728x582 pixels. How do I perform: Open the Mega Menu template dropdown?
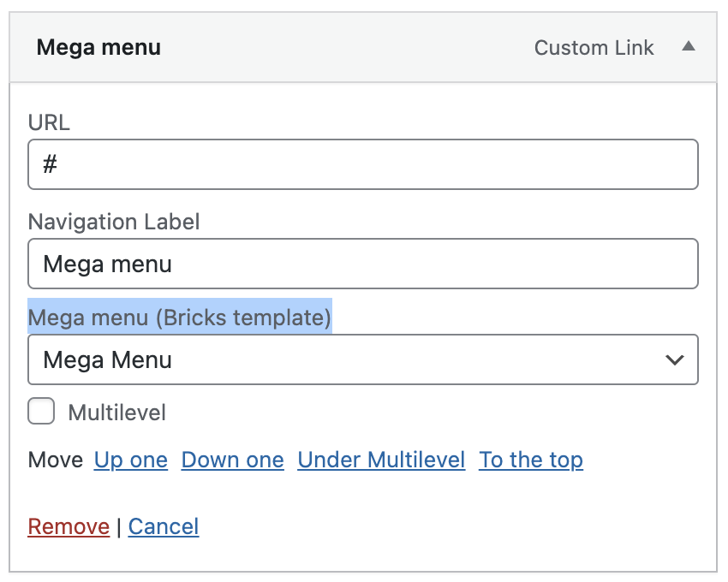coord(343,360)
